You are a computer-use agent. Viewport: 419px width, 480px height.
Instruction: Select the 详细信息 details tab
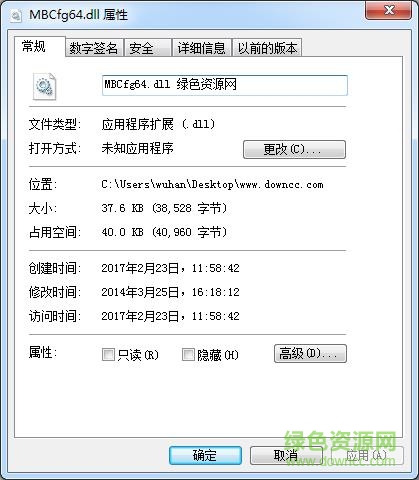click(202, 48)
